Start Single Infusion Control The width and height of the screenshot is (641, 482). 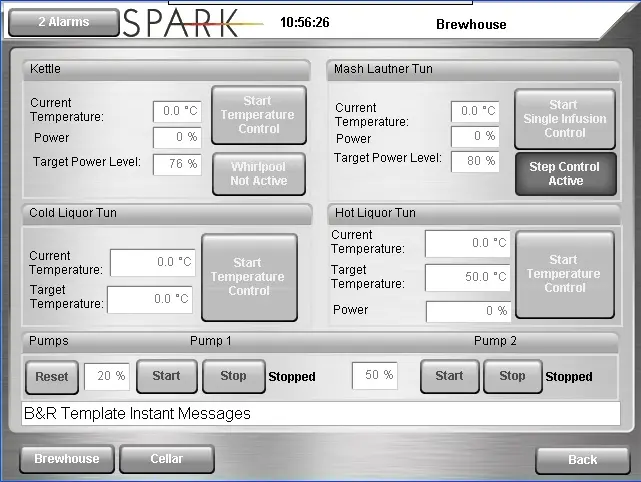point(564,119)
